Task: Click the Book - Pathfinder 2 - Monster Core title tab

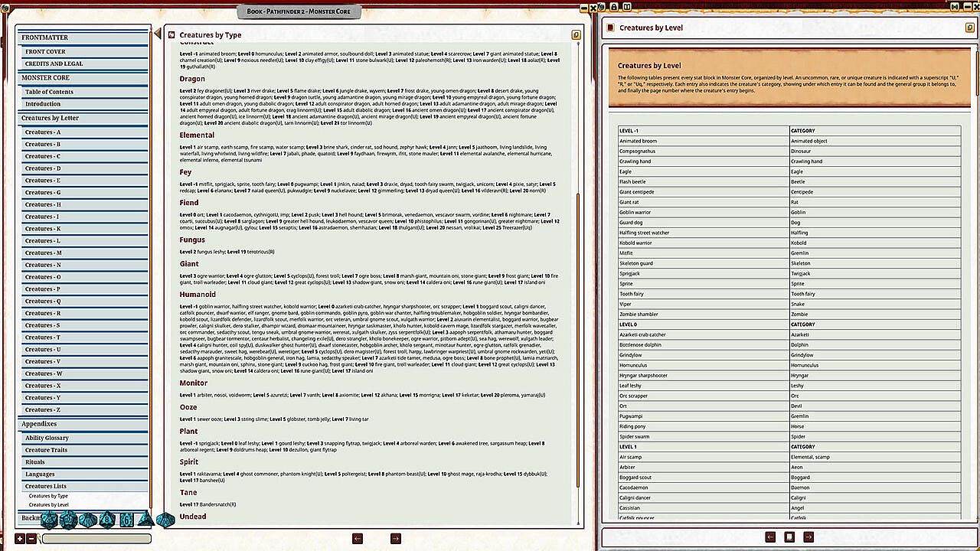Action: pos(299,11)
